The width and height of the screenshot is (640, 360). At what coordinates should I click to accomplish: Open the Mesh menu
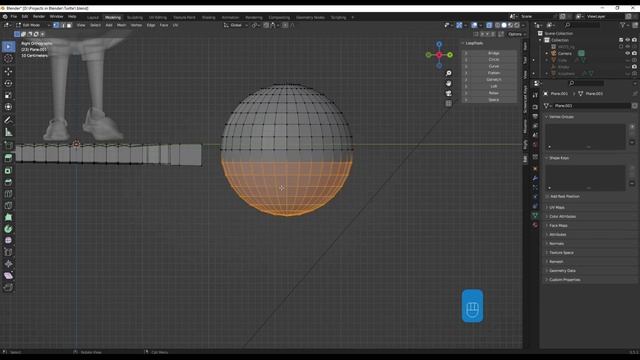point(122,25)
